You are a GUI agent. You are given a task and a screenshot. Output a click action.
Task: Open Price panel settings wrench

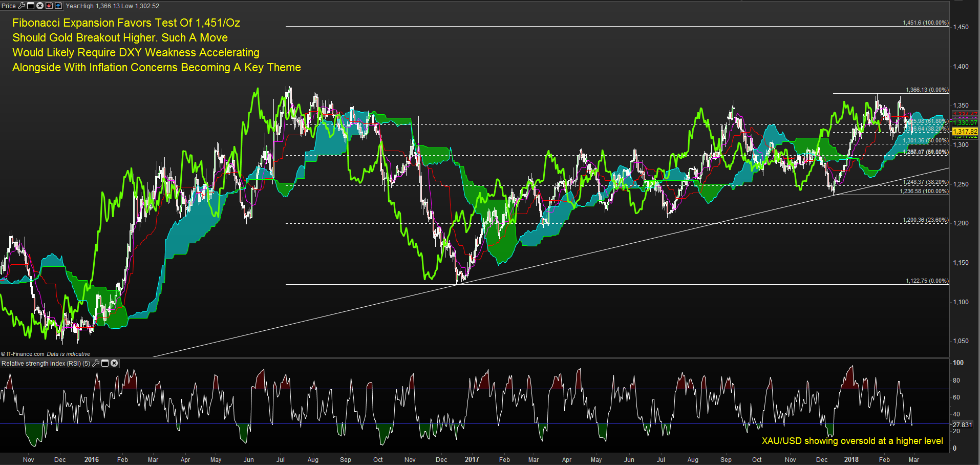tap(22, 6)
